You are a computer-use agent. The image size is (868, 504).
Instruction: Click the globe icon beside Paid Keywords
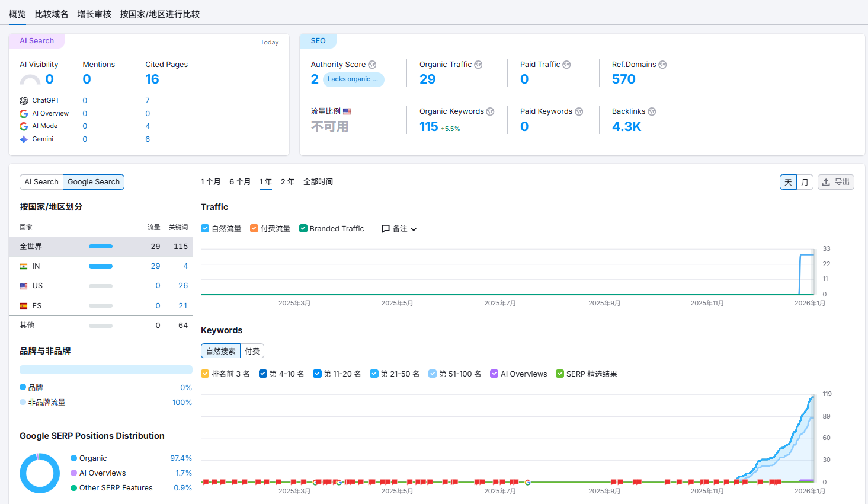[x=579, y=111]
